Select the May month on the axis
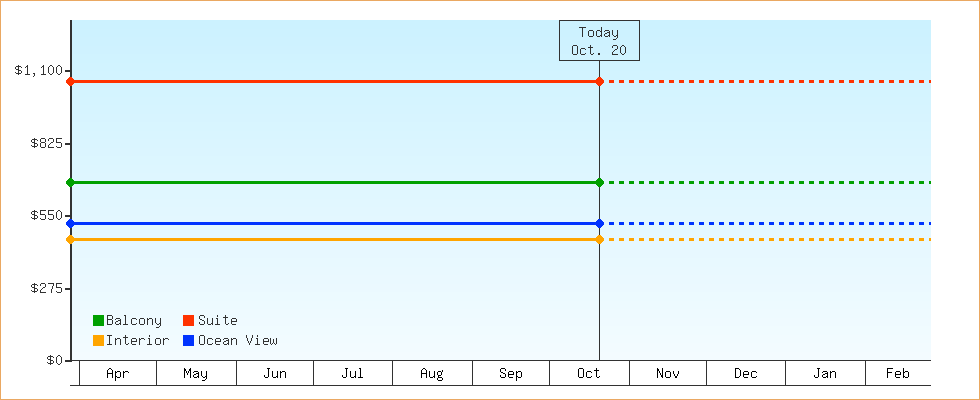 [196, 374]
